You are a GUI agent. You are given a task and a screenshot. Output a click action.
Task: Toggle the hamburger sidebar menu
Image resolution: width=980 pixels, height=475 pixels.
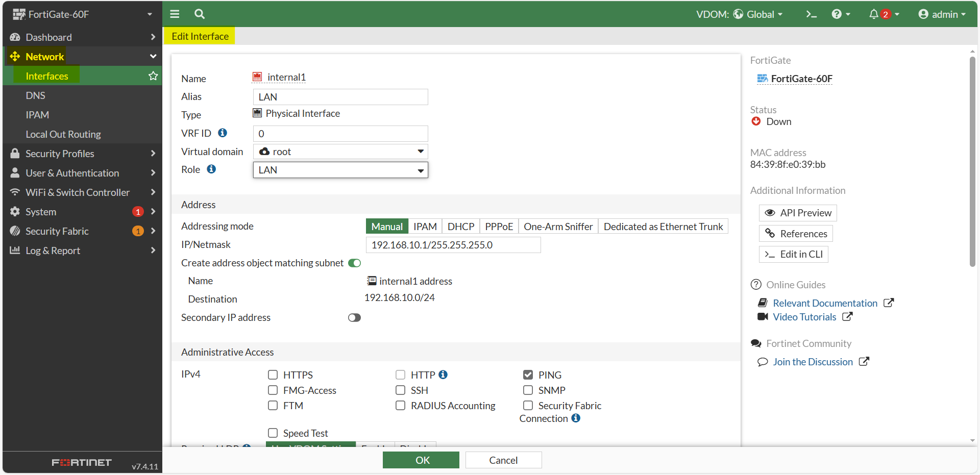tap(175, 14)
